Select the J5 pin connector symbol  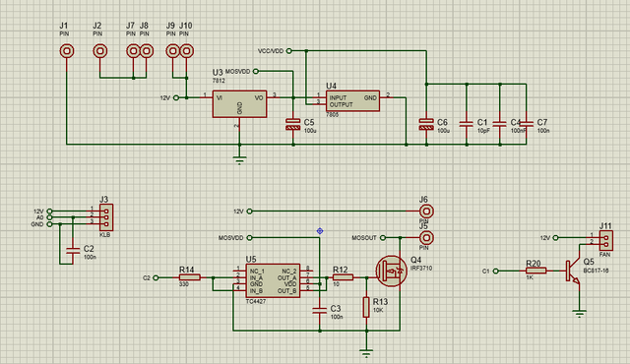tap(426, 237)
